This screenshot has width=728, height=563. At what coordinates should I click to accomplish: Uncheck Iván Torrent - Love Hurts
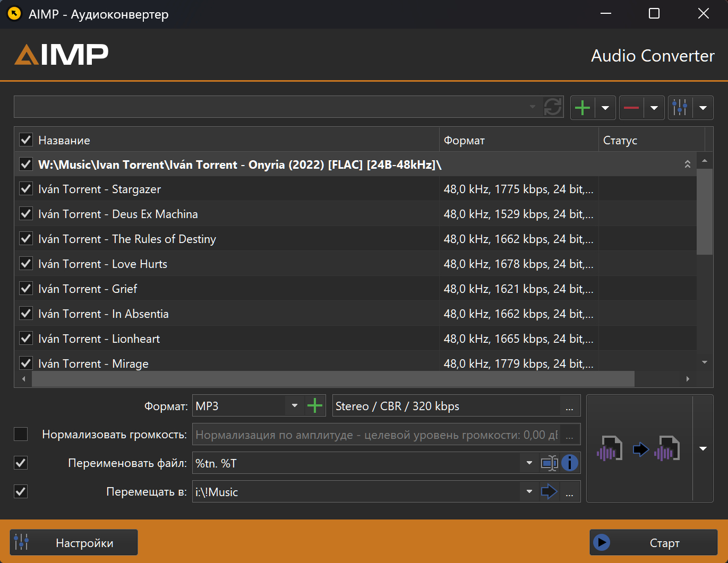(26, 263)
